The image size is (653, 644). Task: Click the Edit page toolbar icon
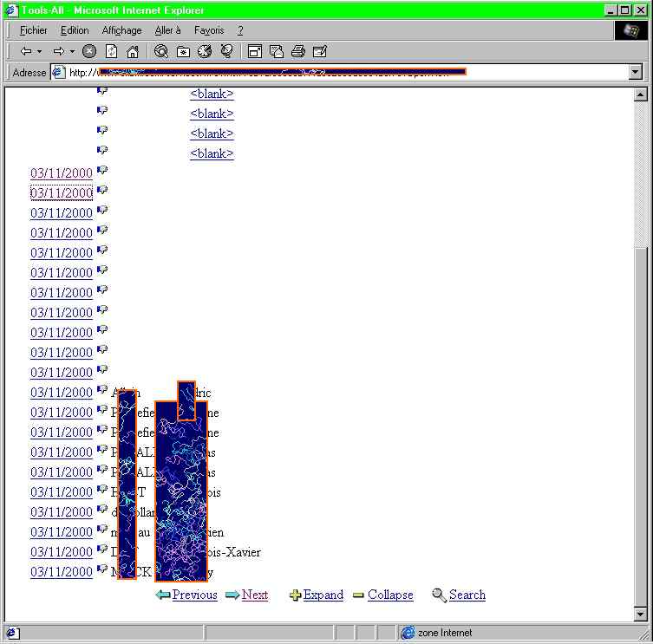pyautogui.click(x=320, y=52)
